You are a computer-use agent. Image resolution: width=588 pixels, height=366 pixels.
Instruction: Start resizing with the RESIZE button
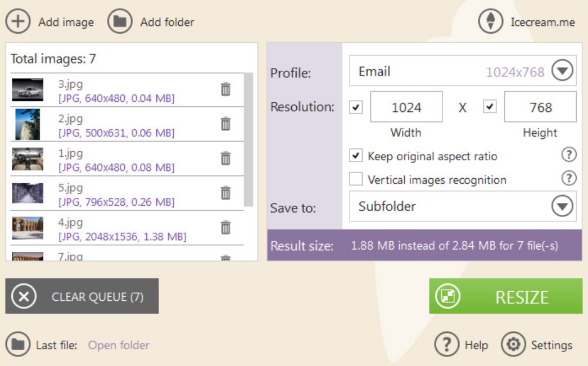click(506, 296)
